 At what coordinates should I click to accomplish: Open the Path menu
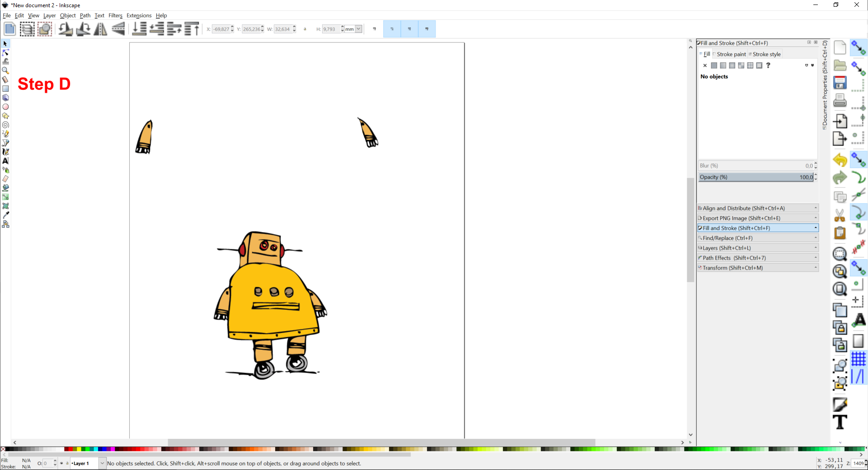click(85, 15)
